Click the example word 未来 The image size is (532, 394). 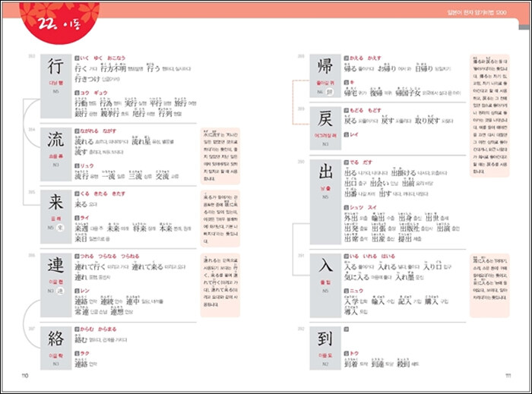[x=113, y=228]
